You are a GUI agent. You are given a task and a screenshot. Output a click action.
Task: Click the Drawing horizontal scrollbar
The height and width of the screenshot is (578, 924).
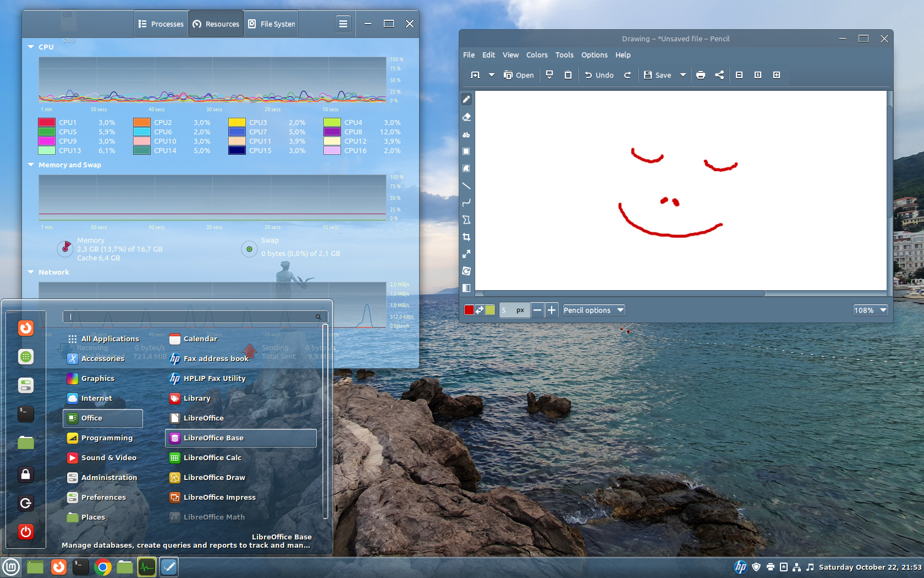tap(624, 293)
